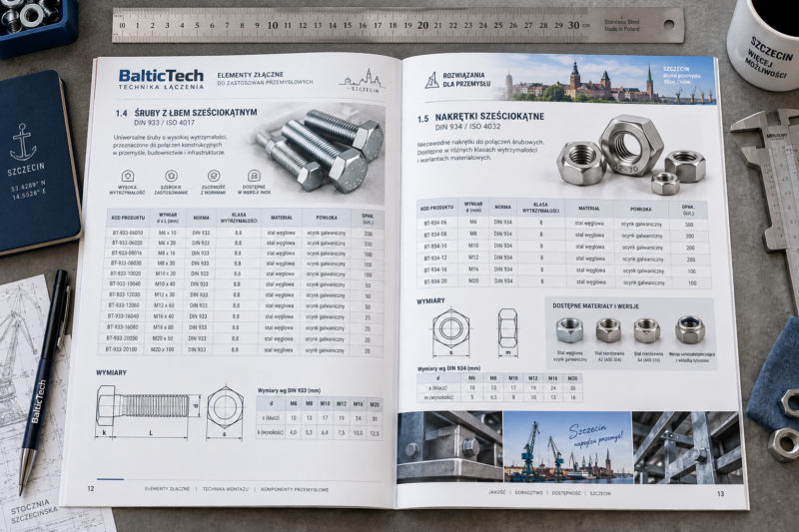Select nut product code BT-934-20
799x532 pixels.
pyautogui.click(x=435, y=281)
